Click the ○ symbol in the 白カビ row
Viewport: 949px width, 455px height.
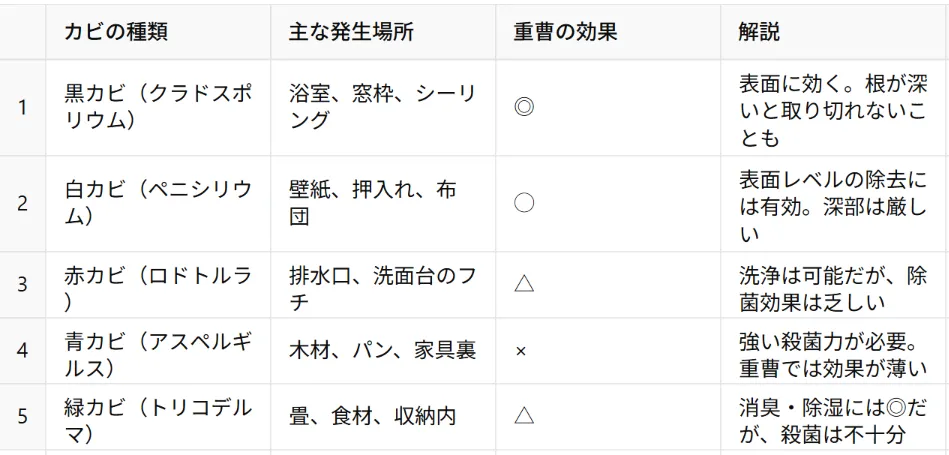pos(523,203)
